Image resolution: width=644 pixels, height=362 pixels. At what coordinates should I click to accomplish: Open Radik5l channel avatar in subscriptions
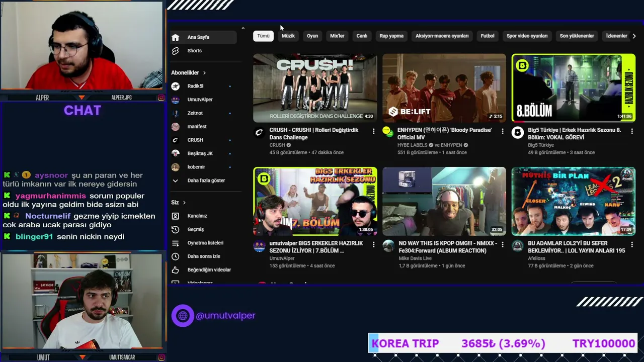pyautogui.click(x=175, y=86)
